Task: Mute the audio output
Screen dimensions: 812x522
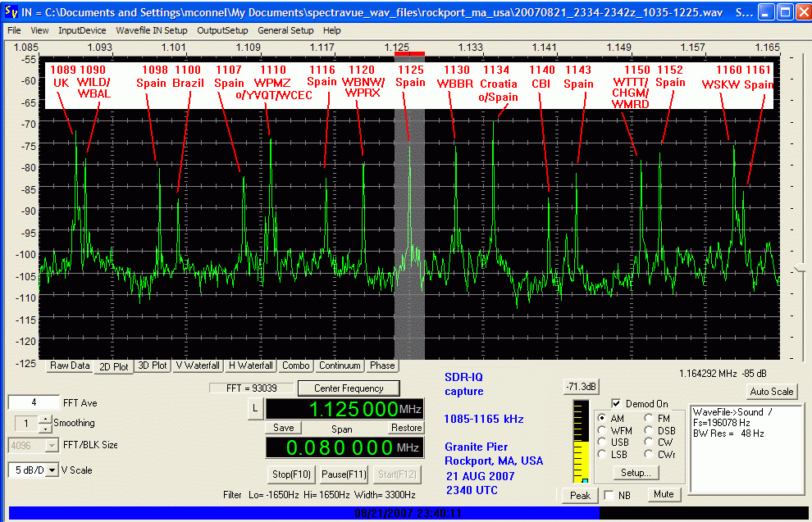Action: click(x=663, y=494)
